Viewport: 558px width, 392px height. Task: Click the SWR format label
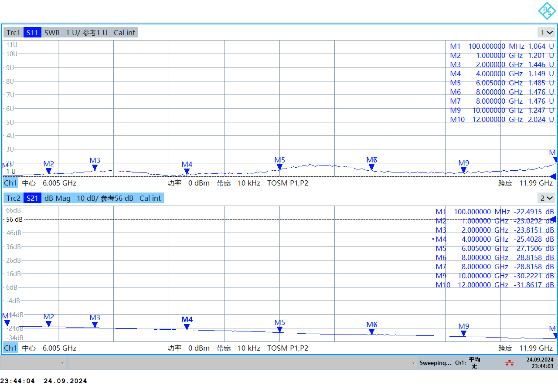52,33
